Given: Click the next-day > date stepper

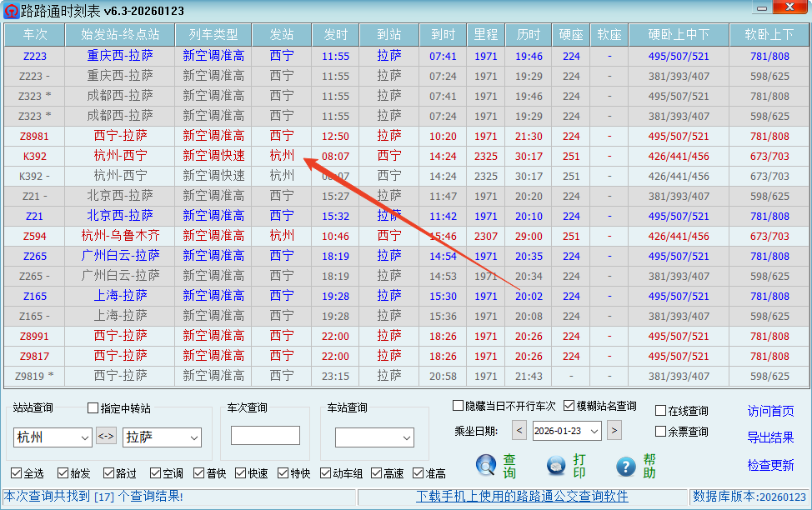Looking at the screenshot, I should coord(616,431).
